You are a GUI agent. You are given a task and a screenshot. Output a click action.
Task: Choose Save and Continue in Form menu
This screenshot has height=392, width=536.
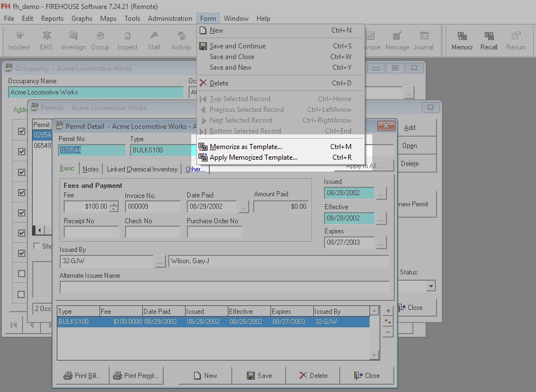[x=281, y=46]
